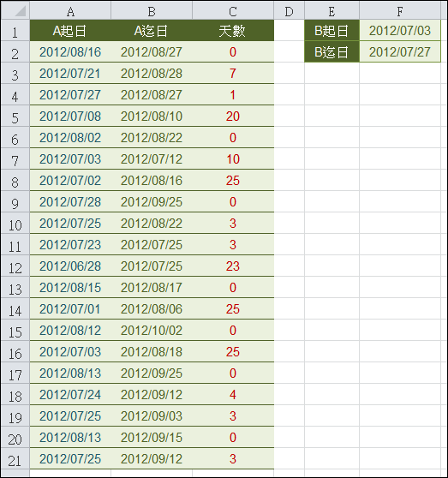Select cell C12 showing 23
Screen dimensions: 448x478
click(x=233, y=266)
